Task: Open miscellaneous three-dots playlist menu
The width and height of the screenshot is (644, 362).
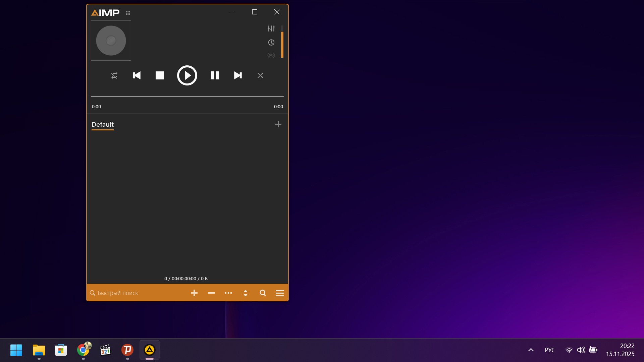Action: (228, 293)
